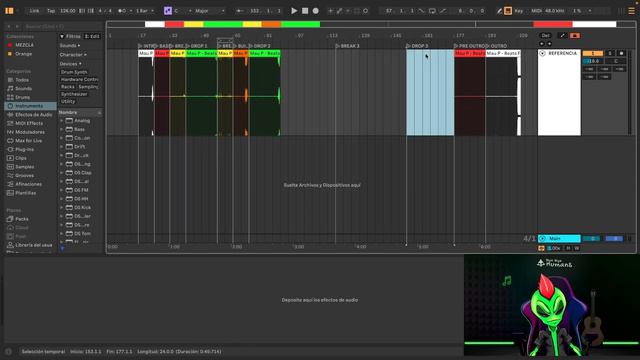Toggle the browser show/hide icon
640x360 pixels.
click(9, 11)
